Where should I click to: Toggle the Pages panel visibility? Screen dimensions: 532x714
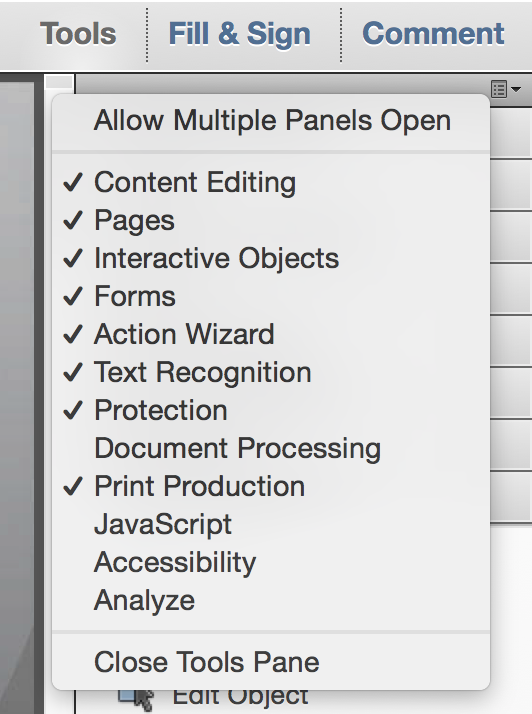click(x=271, y=221)
